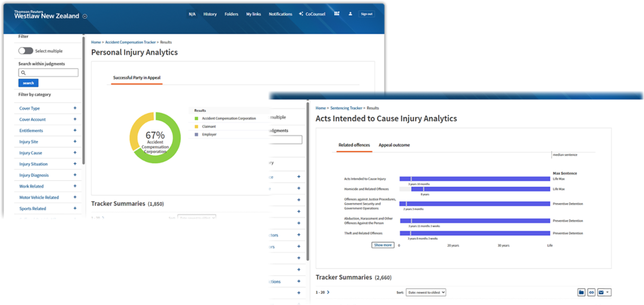Switch to the Appeal outcome tab
Viewport: 644px width, 305px height.
tap(395, 144)
